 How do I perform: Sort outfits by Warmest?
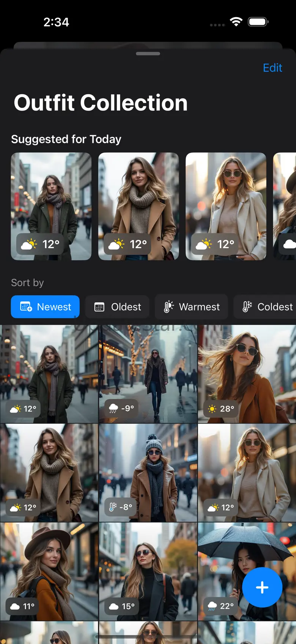[x=191, y=307]
